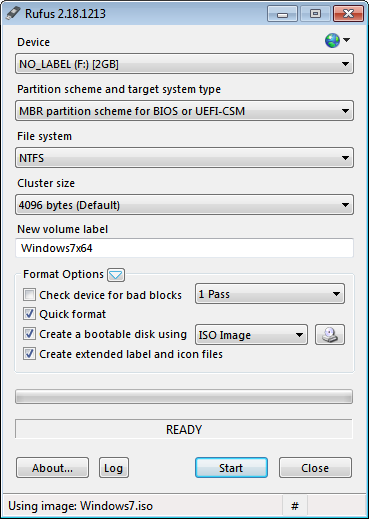The width and height of the screenshot is (369, 519).
Task: Click the disc drive icon to select ISO
Action: 330,334
